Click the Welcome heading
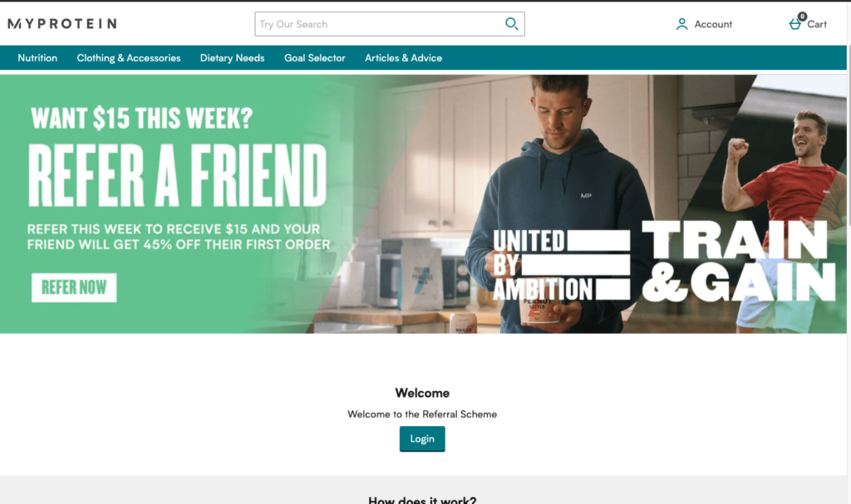This screenshot has width=851, height=504. coord(422,393)
